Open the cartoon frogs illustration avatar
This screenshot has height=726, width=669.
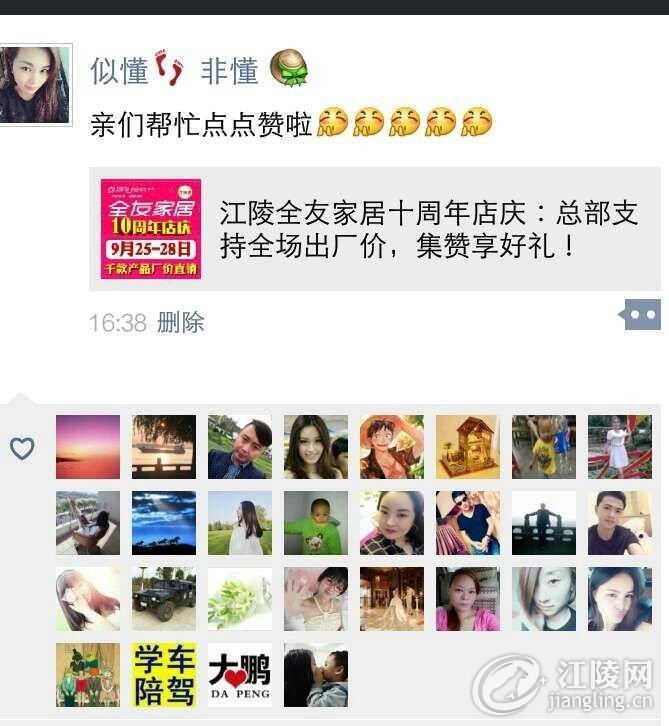coord(88,675)
